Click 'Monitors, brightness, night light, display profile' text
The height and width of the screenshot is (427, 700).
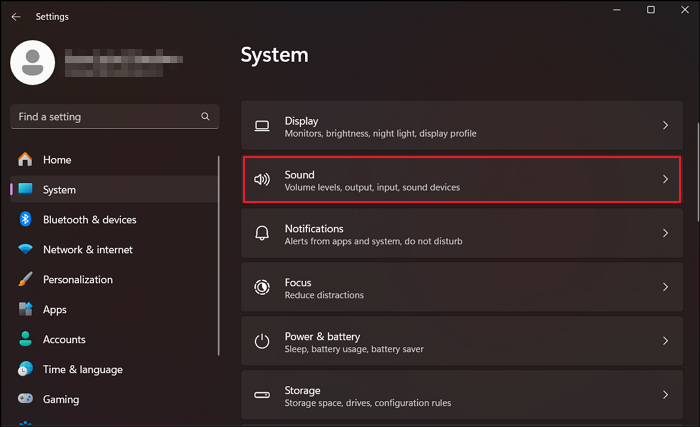[x=380, y=134]
